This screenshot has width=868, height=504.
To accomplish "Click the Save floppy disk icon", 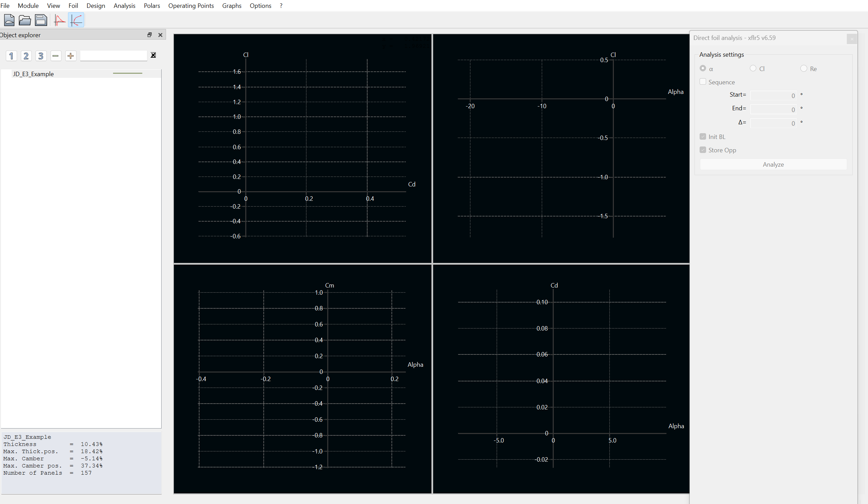I will [x=41, y=20].
